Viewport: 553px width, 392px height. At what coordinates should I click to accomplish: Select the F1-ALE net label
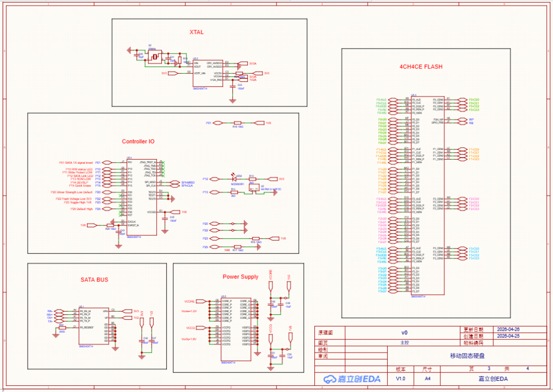point(381,149)
